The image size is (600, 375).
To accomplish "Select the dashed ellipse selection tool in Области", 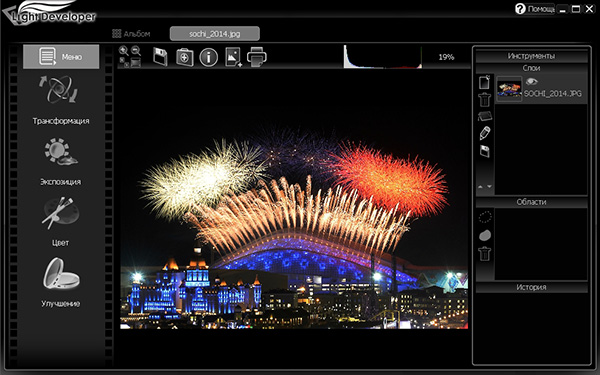I will (x=485, y=217).
